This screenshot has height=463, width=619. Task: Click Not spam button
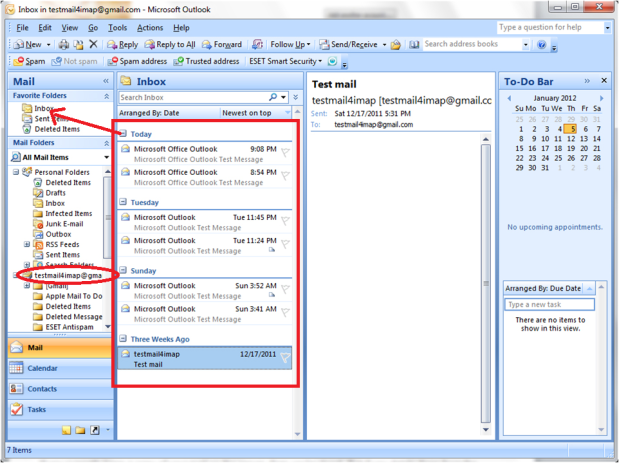[x=74, y=61]
